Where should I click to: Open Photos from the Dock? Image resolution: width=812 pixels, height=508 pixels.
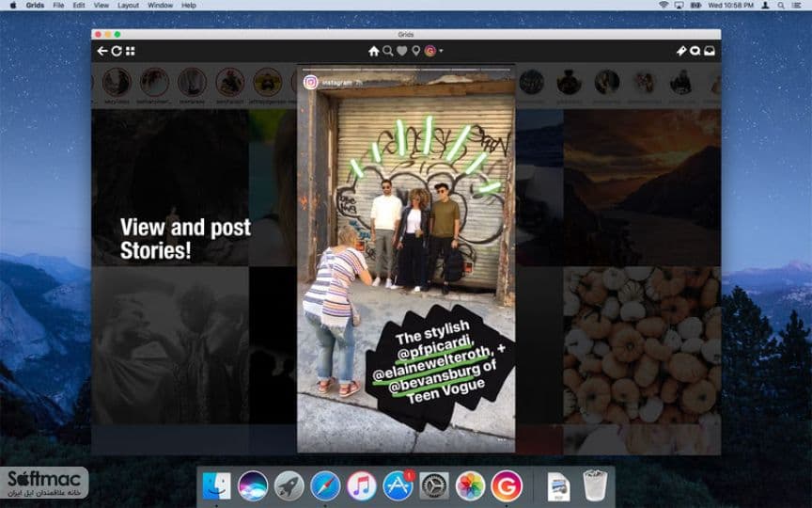click(470, 485)
